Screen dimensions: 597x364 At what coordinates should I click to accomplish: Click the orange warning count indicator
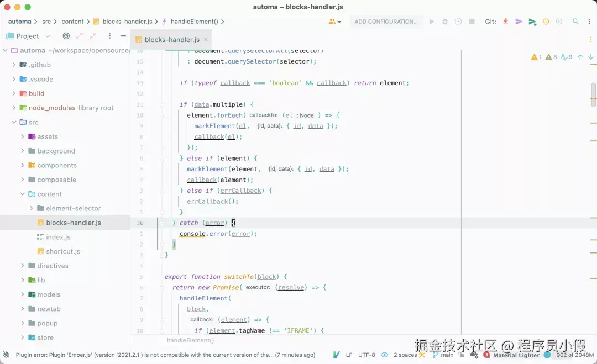(x=536, y=57)
